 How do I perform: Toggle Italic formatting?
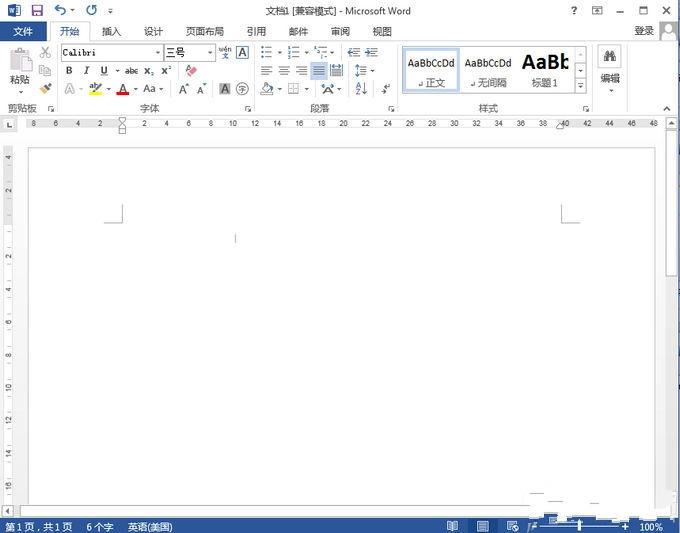[x=86, y=71]
